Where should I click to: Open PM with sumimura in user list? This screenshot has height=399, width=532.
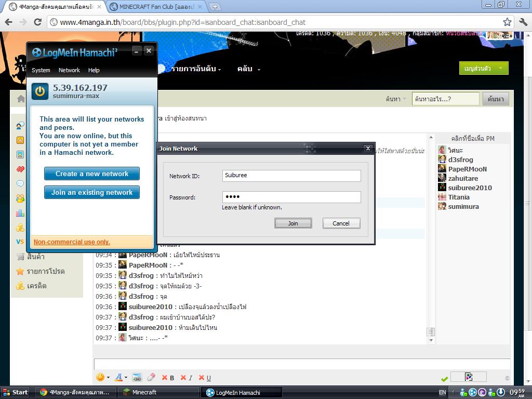(463, 207)
